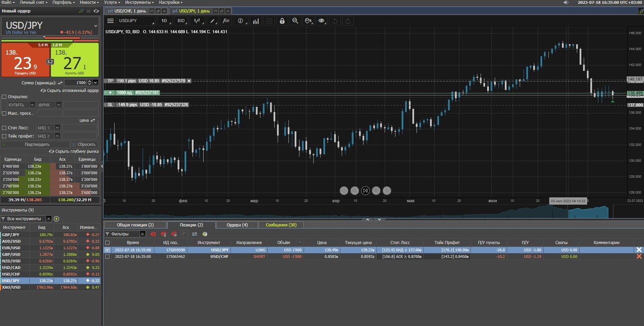Enable the Макс. проск. checkbox
The image size is (644, 326).
click(x=4, y=113)
